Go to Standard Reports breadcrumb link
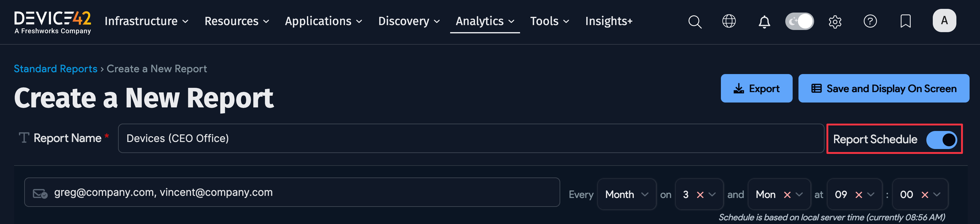The image size is (980, 224). point(56,69)
